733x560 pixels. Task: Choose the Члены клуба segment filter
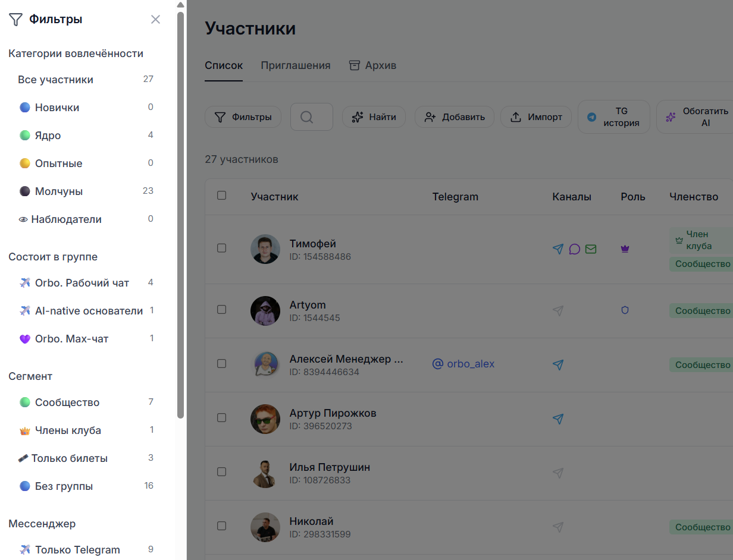86,430
